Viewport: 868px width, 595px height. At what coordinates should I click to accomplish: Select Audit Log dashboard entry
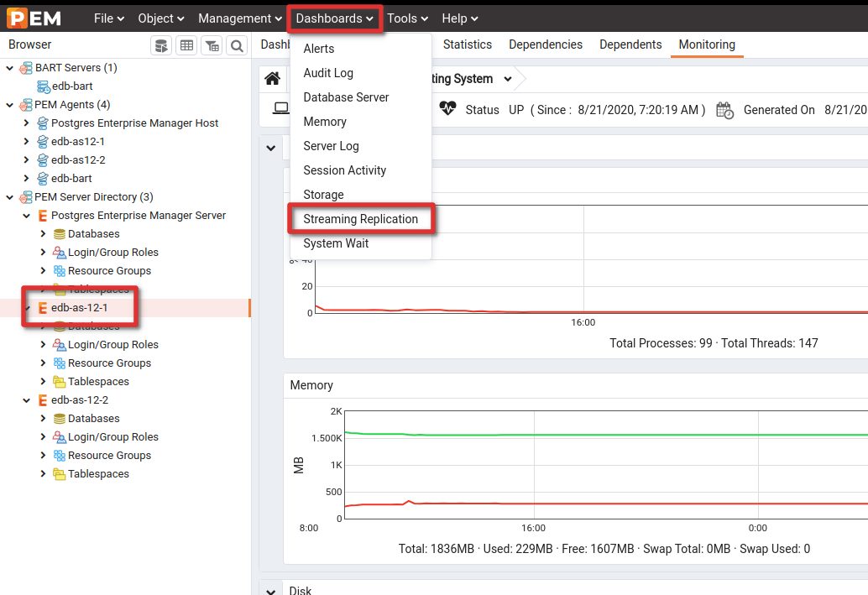328,73
